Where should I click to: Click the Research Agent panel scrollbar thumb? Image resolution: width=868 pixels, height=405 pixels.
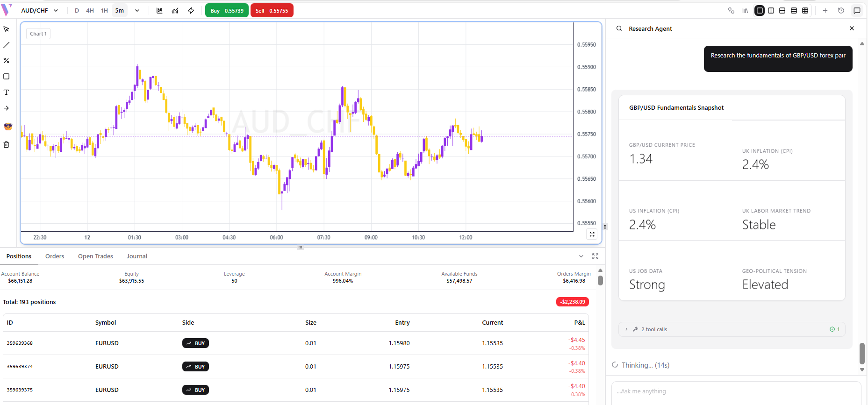coord(862,353)
